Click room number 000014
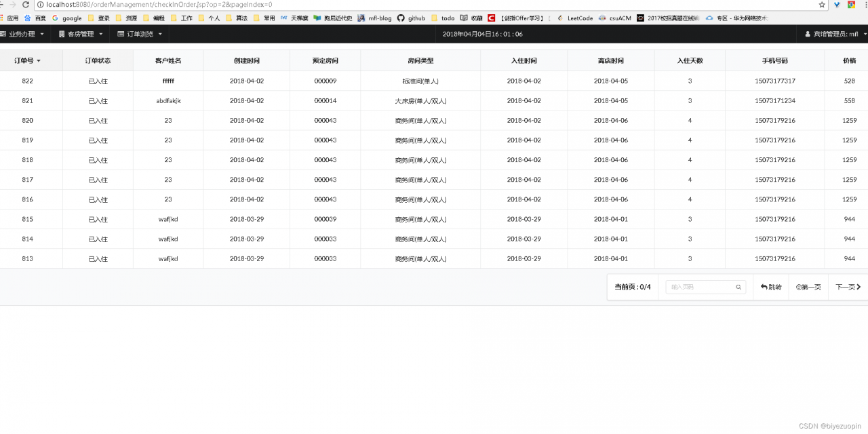The width and height of the screenshot is (868, 434). (325, 100)
